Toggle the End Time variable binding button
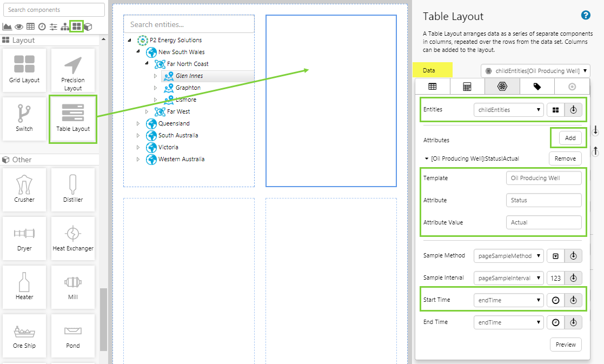The height and width of the screenshot is (364, 604). point(573,322)
